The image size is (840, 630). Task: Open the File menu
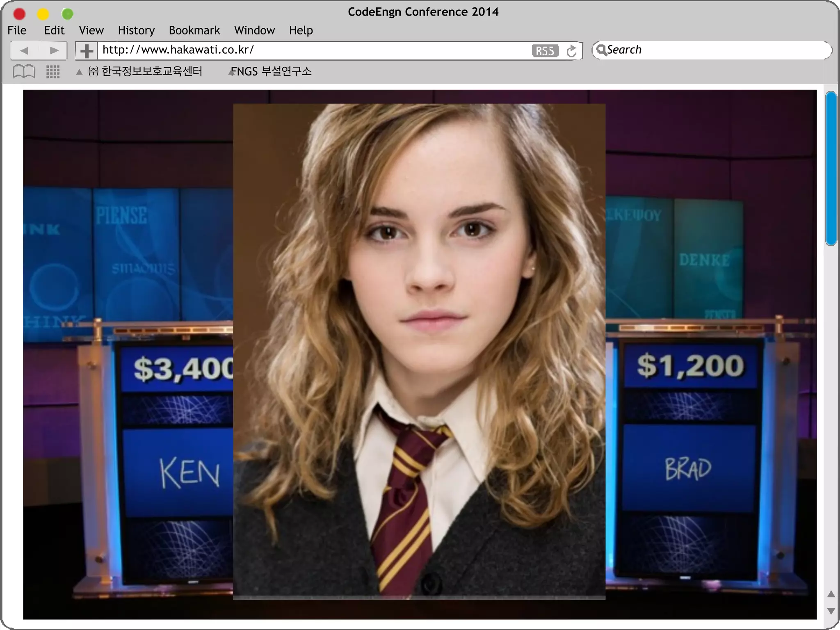(x=17, y=30)
